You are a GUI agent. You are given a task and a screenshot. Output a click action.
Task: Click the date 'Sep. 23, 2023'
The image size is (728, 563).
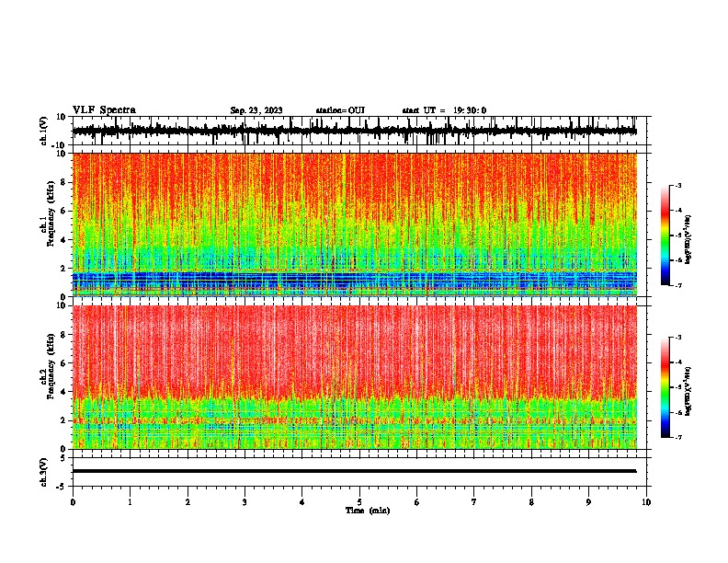[256, 110]
